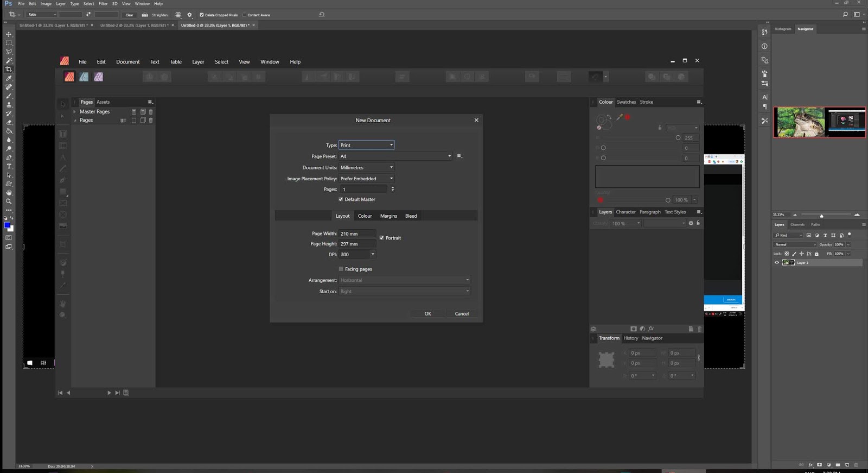The width and height of the screenshot is (868, 473).
Task: Open Image Placement Policy dropdown
Action: 367,179
